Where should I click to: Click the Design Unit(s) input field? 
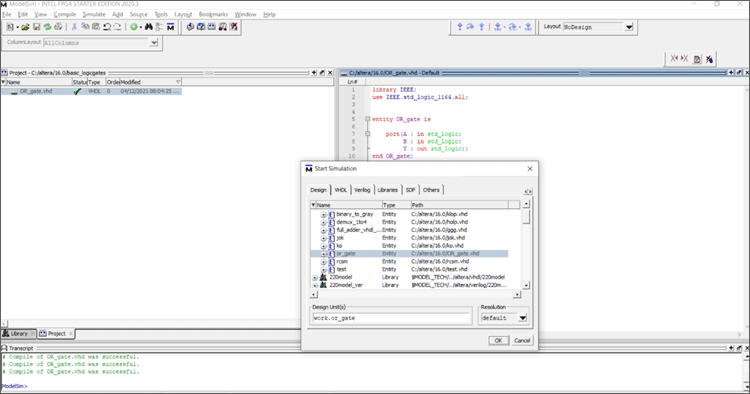pyautogui.click(x=391, y=318)
